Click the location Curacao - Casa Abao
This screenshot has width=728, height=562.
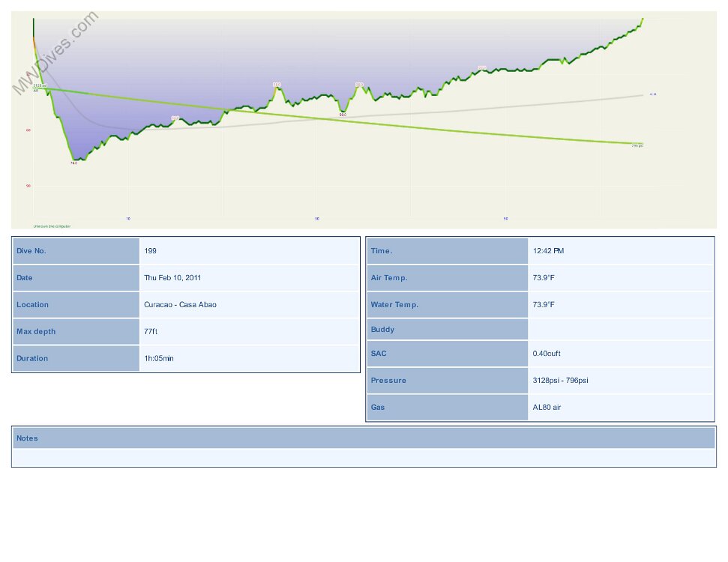tap(180, 305)
